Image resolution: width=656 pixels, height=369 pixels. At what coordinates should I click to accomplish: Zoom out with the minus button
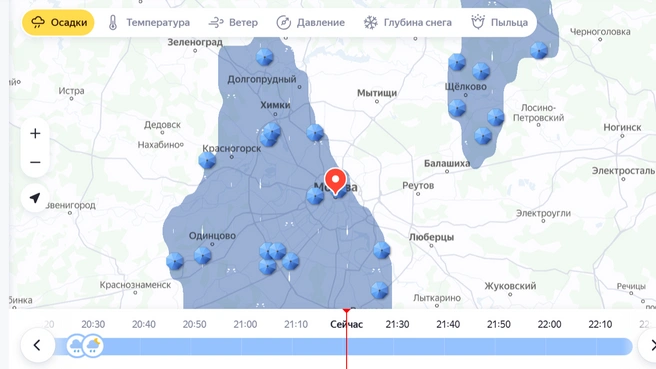tap(35, 162)
